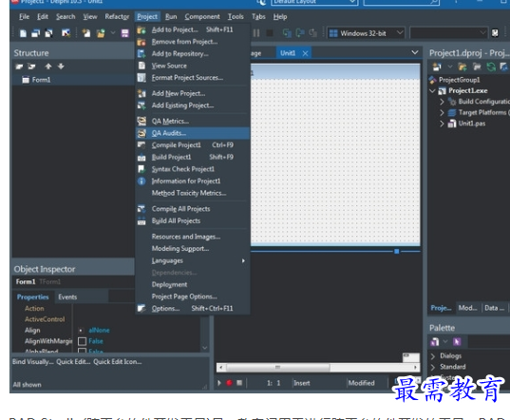Click the blue splitter handle below the form
The image size is (510, 420).
coord(396,251)
